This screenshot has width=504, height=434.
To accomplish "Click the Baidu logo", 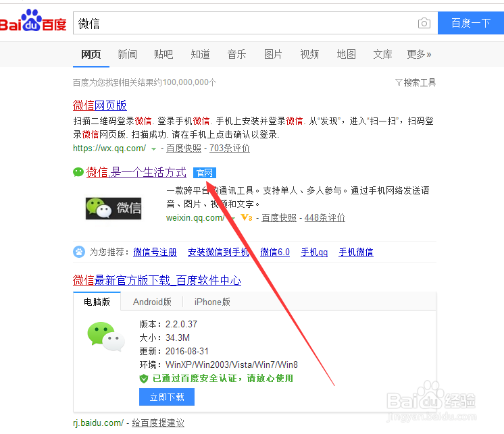I will pos(33,20).
